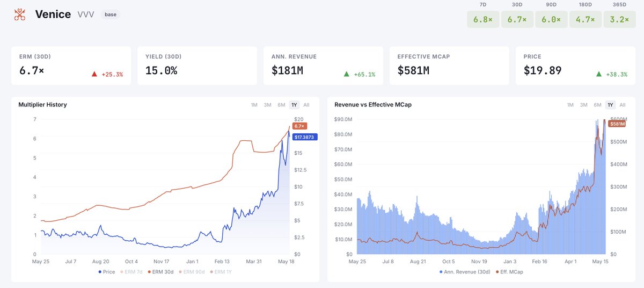The height and width of the screenshot is (288, 644).
Task: Switch Multiplier History to 1Y range
Action: [294, 105]
